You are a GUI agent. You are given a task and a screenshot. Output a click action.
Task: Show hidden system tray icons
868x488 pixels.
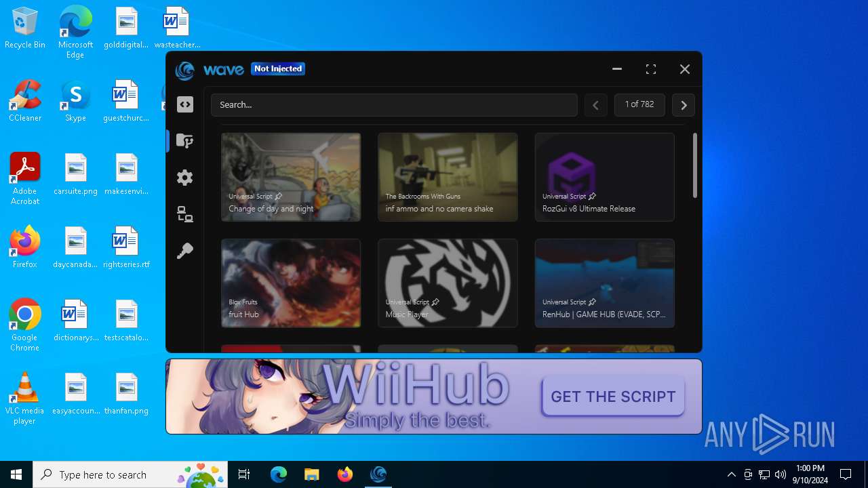731,474
